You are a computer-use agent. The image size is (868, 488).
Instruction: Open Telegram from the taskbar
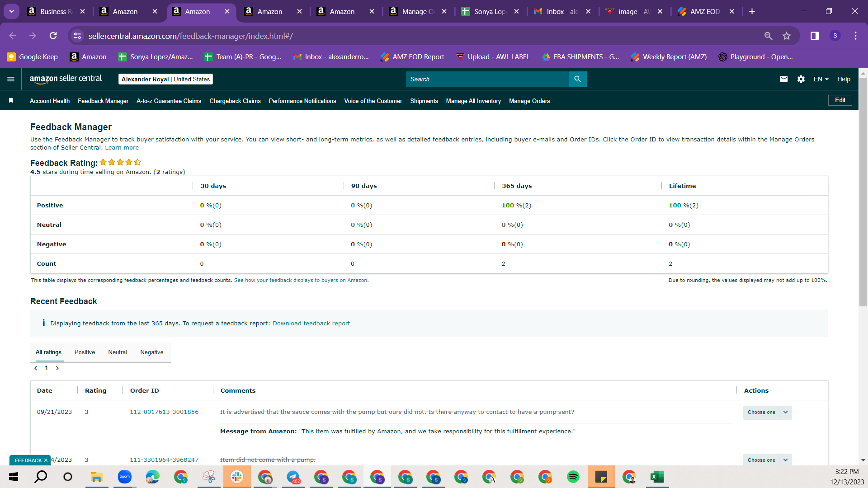(293, 477)
